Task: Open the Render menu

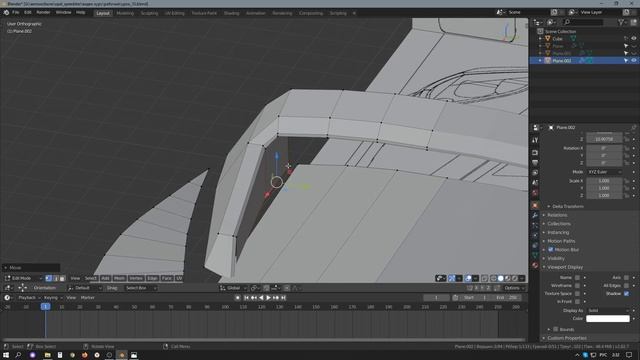Action: tap(43, 13)
